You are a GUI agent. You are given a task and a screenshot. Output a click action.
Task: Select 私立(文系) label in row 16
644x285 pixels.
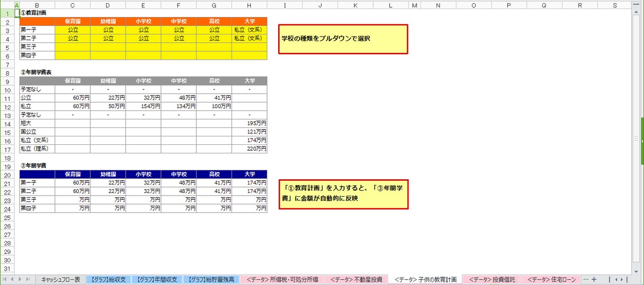click(x=37, y=141)
